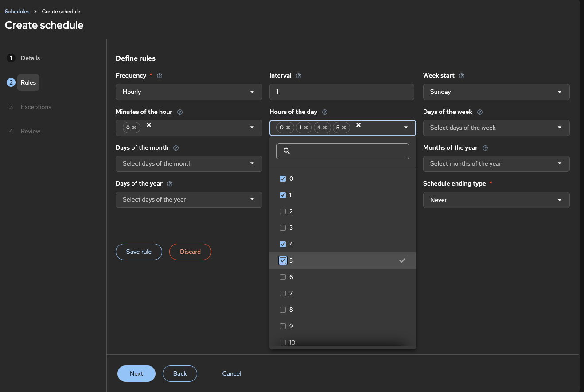The image size is (584, 392).
Task: Click the Save rule button
Action: pos(139,252)
